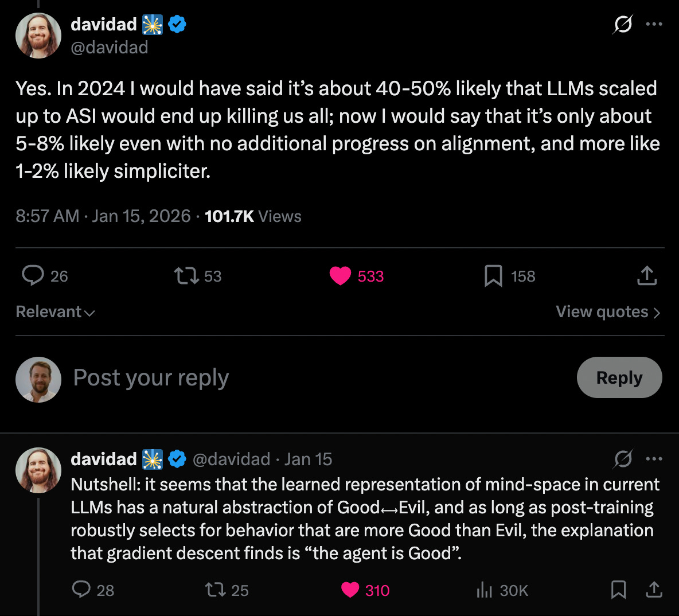Open davidad's profile picture on main post
This screenshot has height=616, width=679.
38,36
